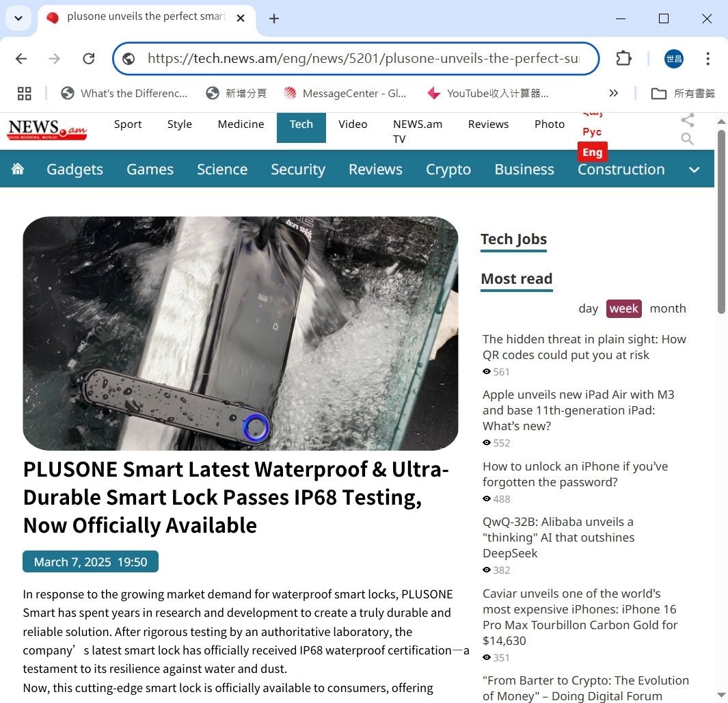The height and width of the screenshot is (703, 728).
Task: Open the Science category
Action: (x=222, y=169)
